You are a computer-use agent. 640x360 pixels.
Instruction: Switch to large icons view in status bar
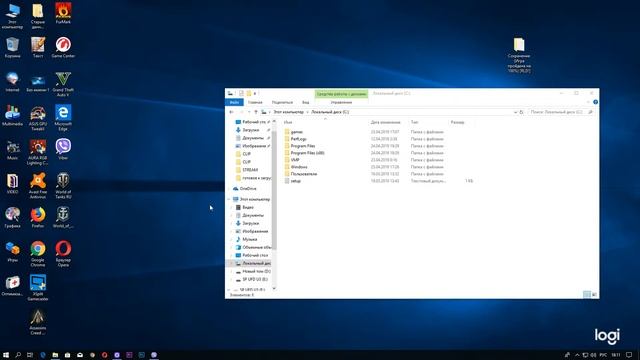pos(594,294)
